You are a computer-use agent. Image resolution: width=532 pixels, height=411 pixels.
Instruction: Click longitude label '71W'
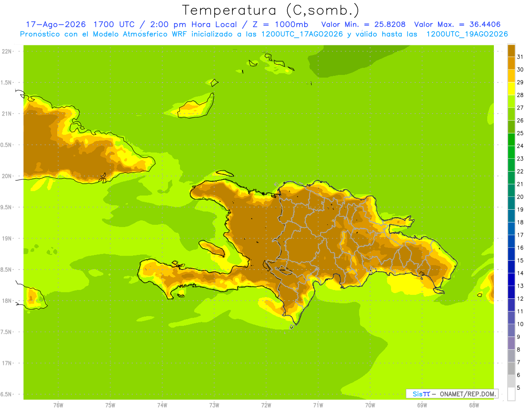click(318, 405)
